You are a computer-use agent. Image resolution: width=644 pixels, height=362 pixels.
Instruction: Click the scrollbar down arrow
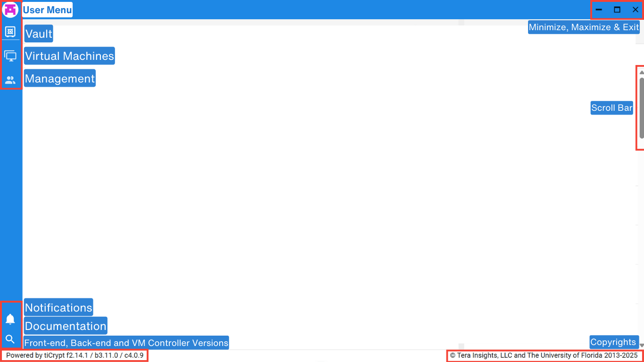(x=641, y=346)
